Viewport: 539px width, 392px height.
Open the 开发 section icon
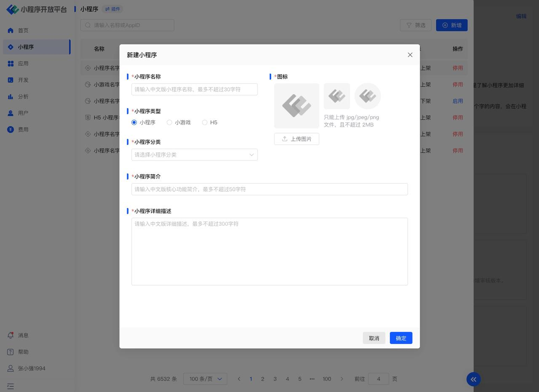(x=11, y=80)
